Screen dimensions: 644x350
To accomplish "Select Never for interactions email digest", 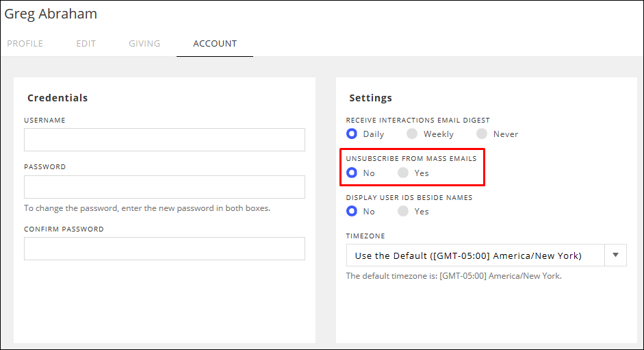I will [482, 134].
